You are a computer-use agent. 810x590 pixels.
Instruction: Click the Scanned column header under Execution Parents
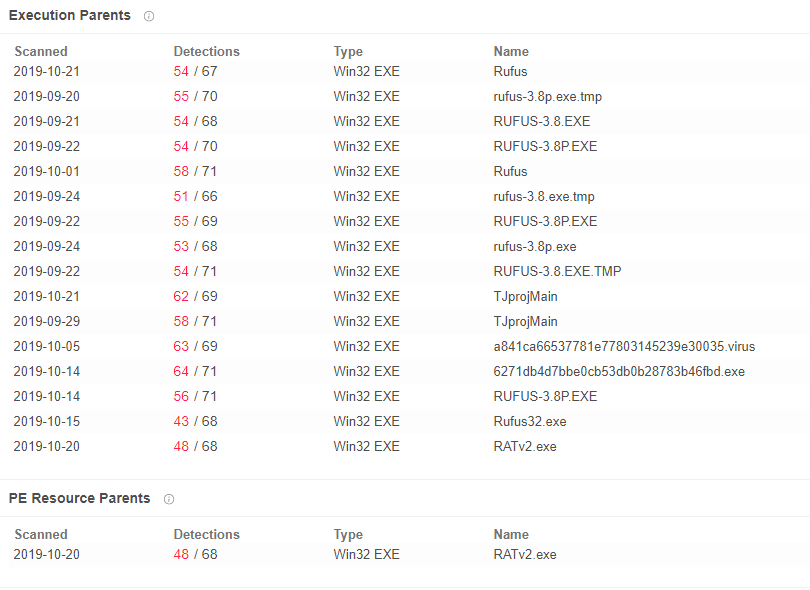click(x=41, y=51)
